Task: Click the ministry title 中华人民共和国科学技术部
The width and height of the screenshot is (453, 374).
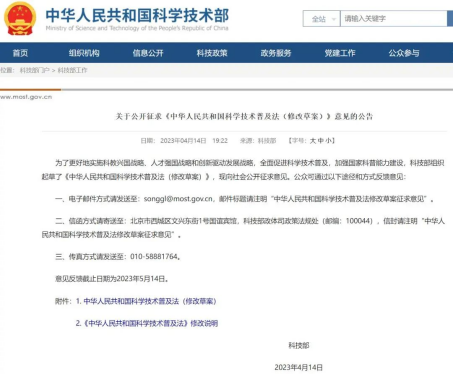Action: (x=137, y=15)
